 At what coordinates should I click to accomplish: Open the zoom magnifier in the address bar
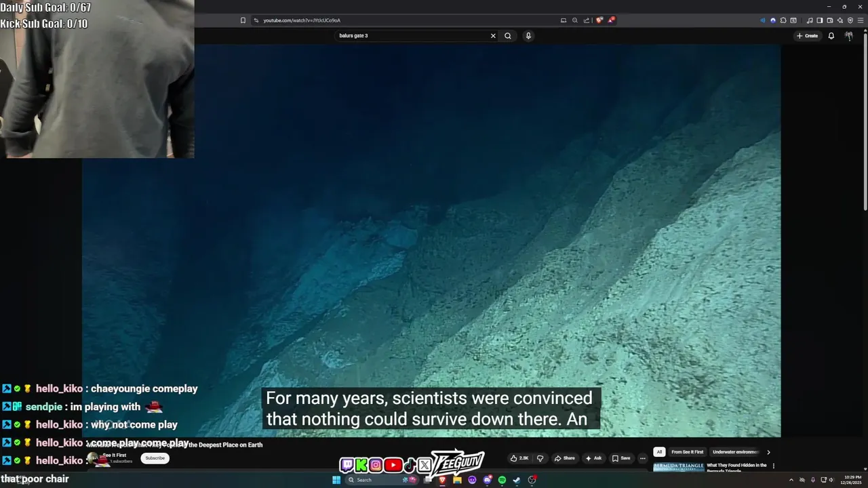pos(575,20)
